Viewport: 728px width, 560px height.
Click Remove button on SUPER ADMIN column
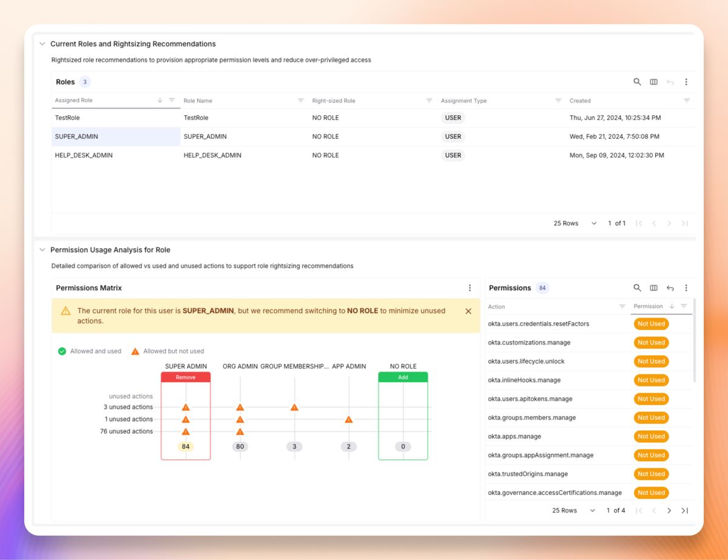[186, 377]
